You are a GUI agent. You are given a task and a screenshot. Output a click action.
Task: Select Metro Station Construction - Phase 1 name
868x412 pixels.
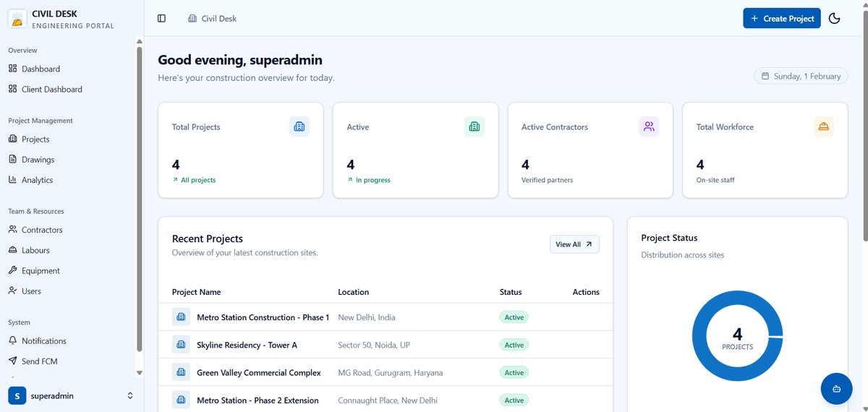[263, 317]
